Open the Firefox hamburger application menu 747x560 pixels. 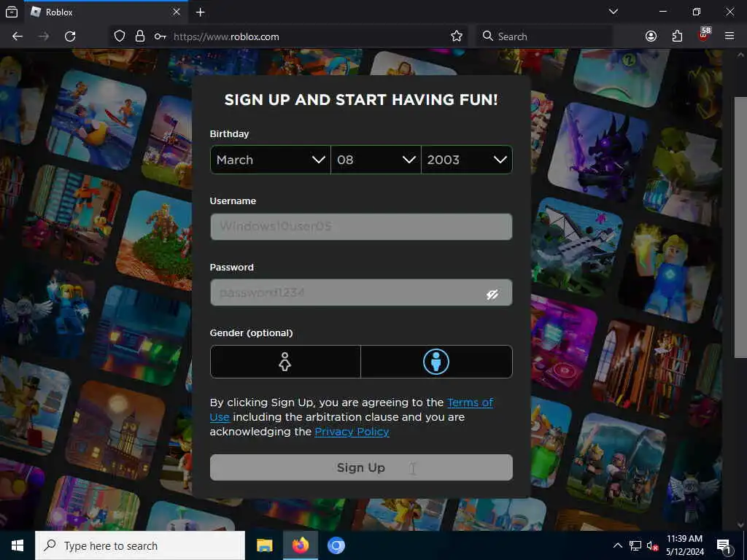point(729,36)
